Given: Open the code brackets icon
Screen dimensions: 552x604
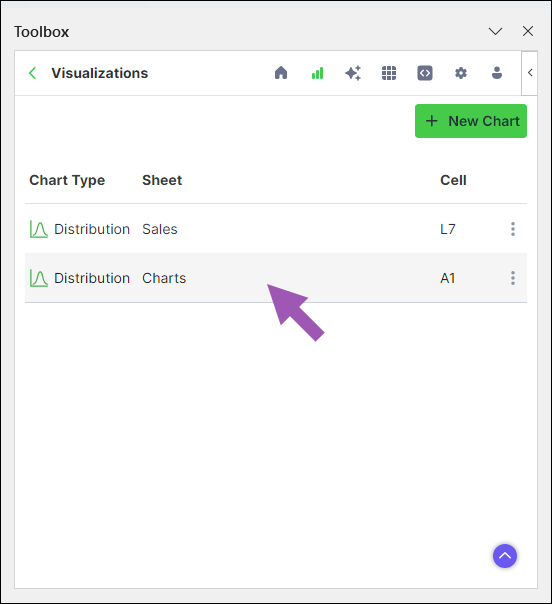Looking at the screenshot, I should pyautogui.click(x=424, y=73).
